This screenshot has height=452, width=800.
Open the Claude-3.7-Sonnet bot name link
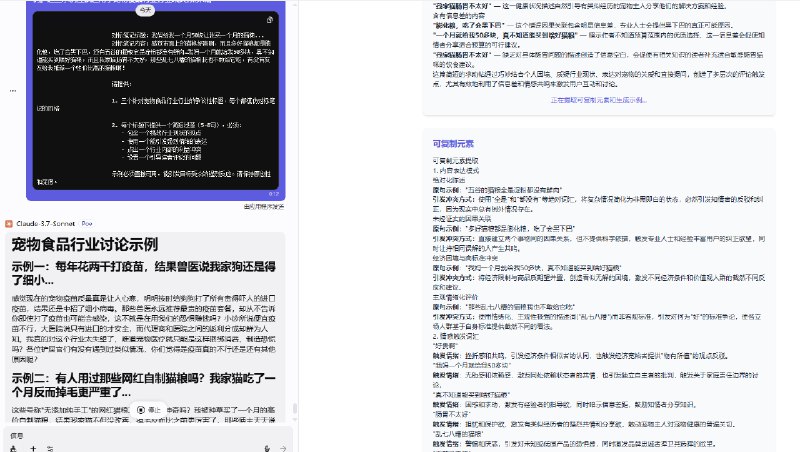click(45, 223)
